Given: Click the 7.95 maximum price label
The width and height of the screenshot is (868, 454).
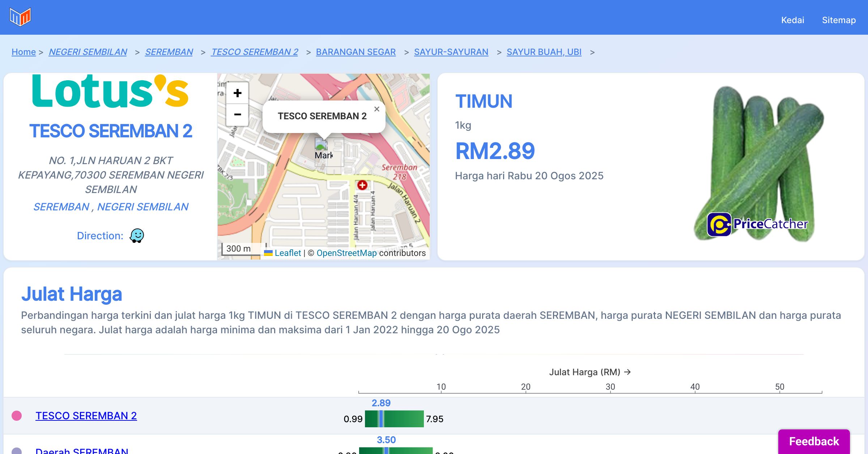Looking at the screenshot, I should (434, 419).
